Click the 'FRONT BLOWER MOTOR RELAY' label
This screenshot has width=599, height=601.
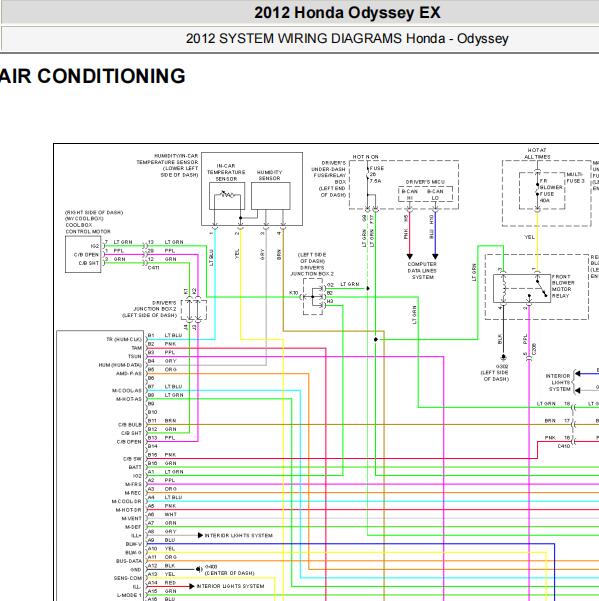point(563,286)
